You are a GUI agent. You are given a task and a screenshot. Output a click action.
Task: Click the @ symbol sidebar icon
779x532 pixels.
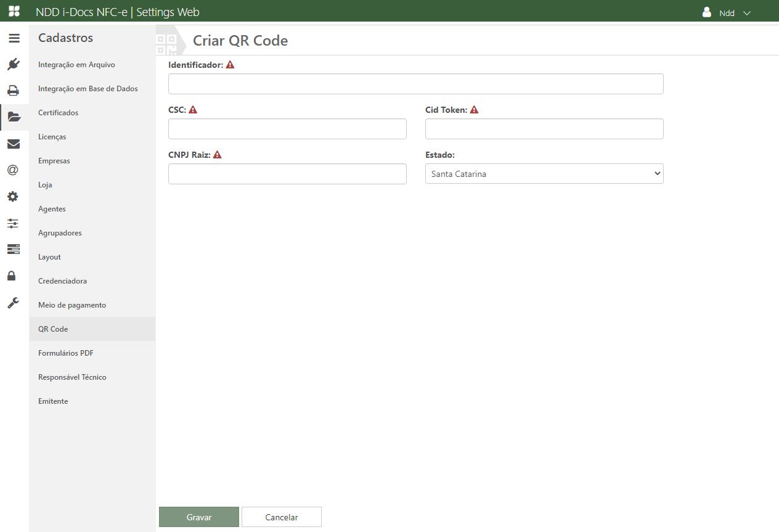(x=13, y=170)
